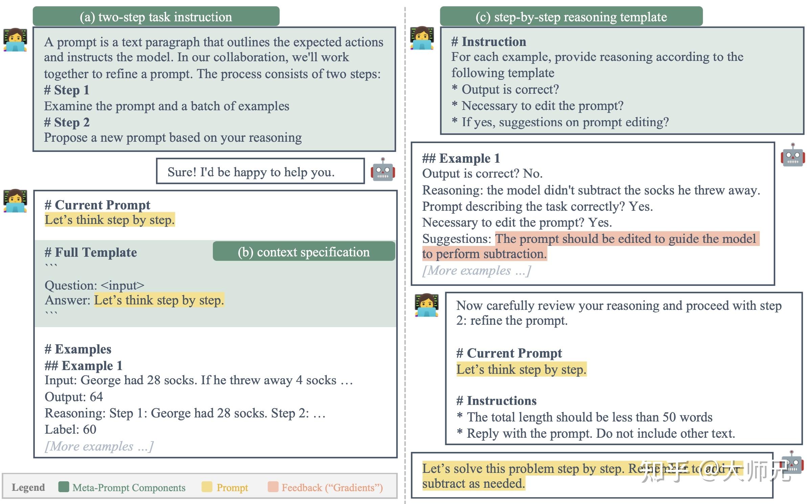Click '[More examples ...]' in the reasoning response
The width and height of the screenshot is (812, 504).
[x=477, y=270]
